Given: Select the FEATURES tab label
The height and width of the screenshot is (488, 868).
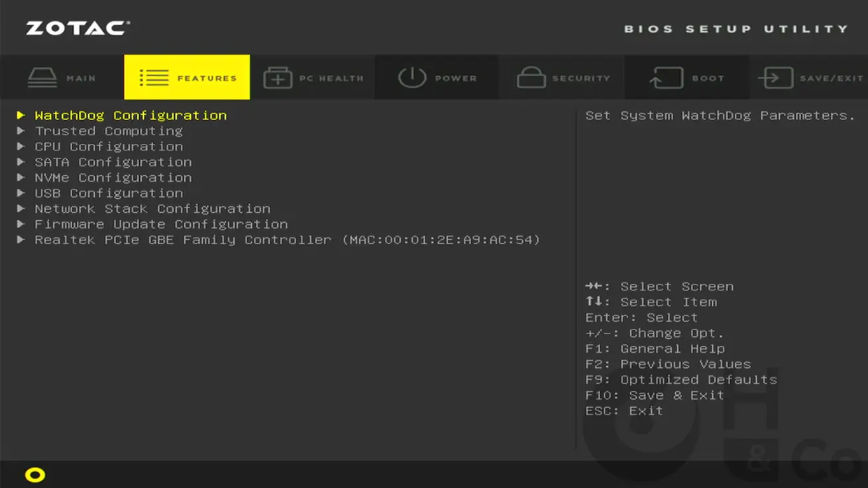Looking at the screenshot, I should (x=207, y=78).
